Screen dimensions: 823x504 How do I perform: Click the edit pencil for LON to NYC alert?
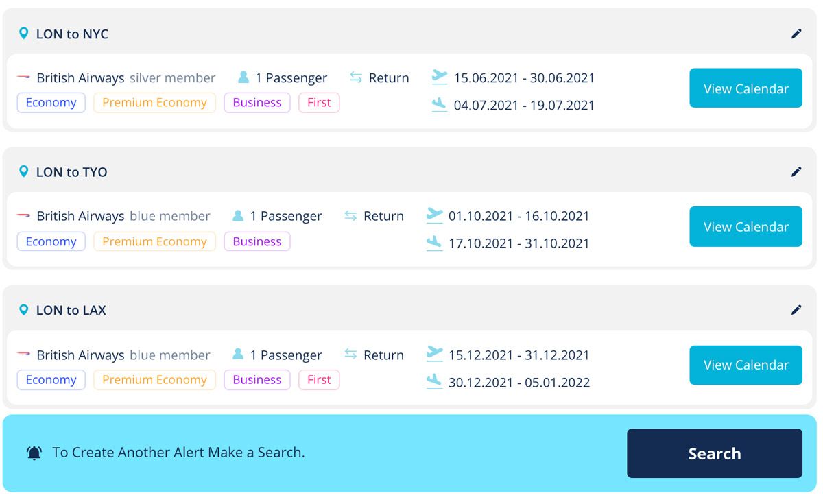(796, 33)
